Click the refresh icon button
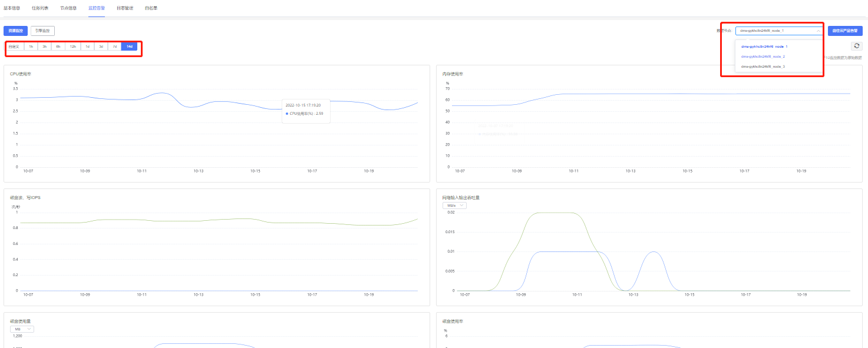Image resolution: width=868 pixels, height=348 pixels. click(x=856, y=46)
